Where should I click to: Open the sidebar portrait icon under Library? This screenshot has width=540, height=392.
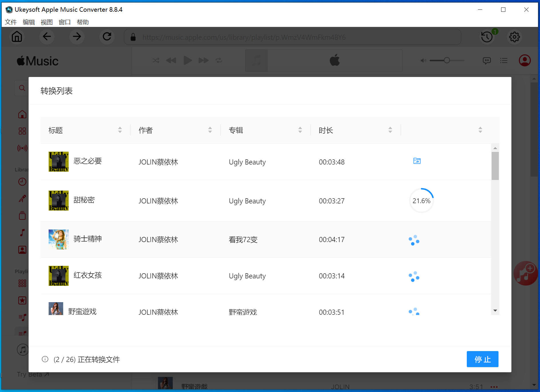(22, 250)
